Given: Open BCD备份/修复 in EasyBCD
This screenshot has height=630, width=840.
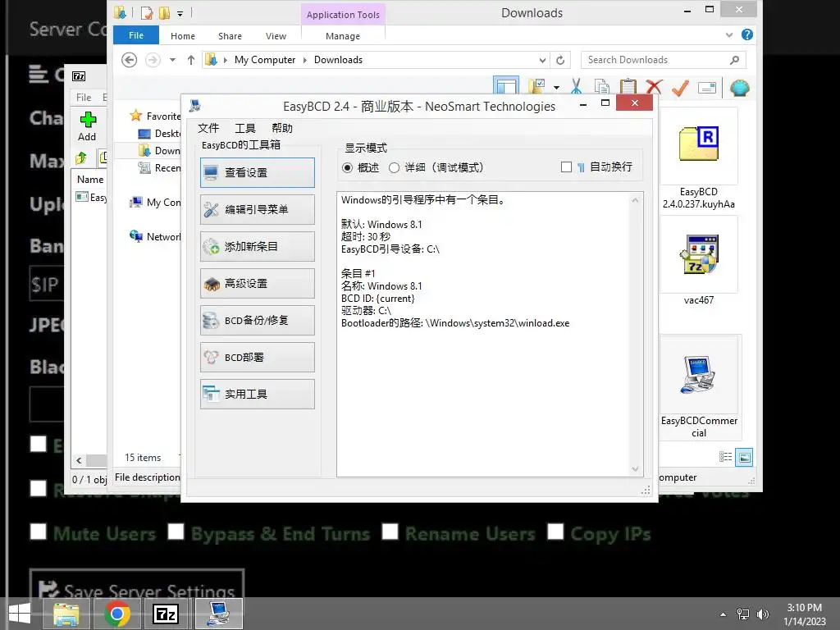Looking at the screenshot, I should (257, 321).
